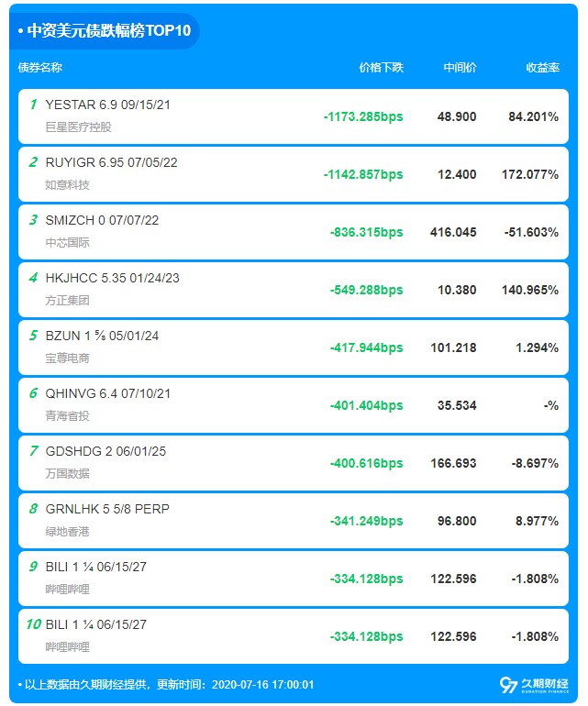Select the HKJHCC 5.35 01/24/23 bond entry
588x706 pixels.
(x=294, y=290)
